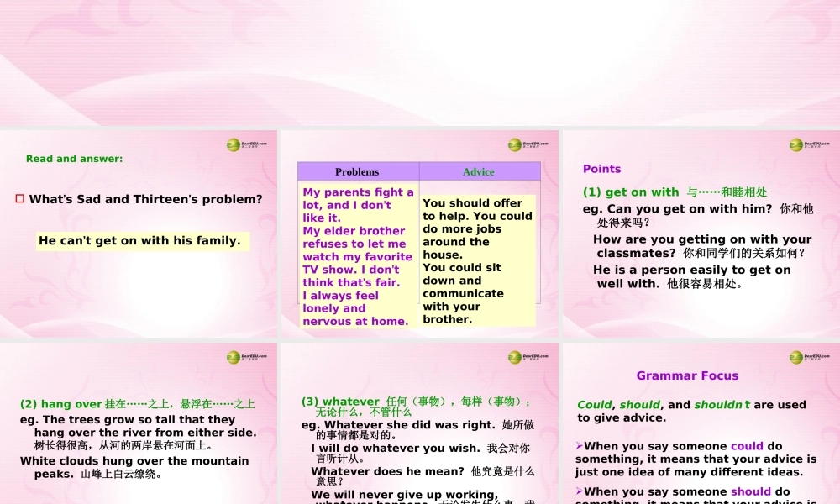The image size is (840, 504).
Task: Click the Grammar Focus title text
Action: coord(687,375)
